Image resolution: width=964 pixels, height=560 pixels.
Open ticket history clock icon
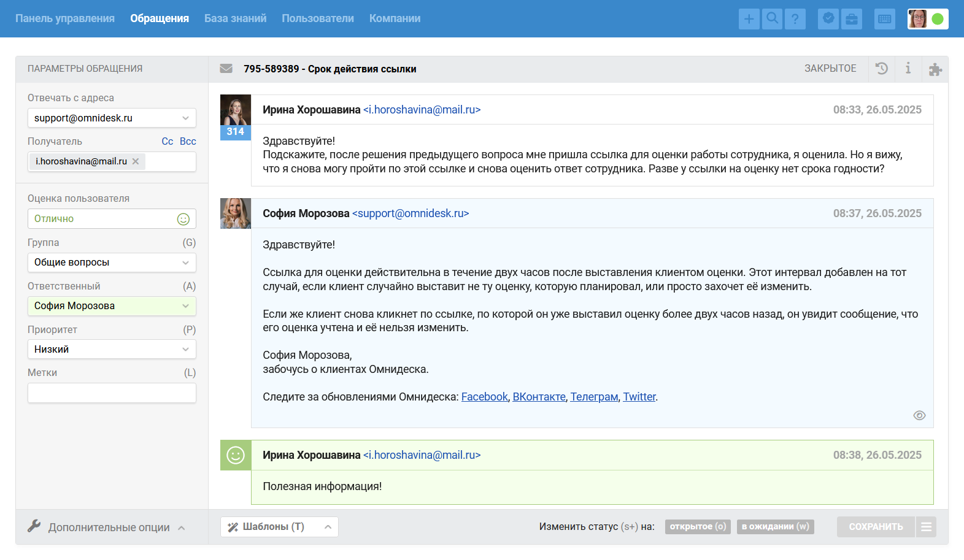click(x=882, y=69)
